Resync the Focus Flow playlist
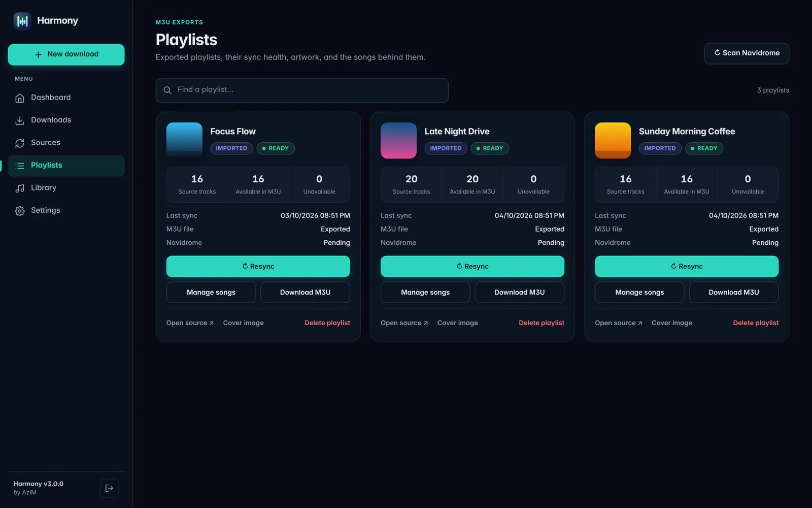The height and width of the screenshot is (508, 812). (x=258, y=266)
